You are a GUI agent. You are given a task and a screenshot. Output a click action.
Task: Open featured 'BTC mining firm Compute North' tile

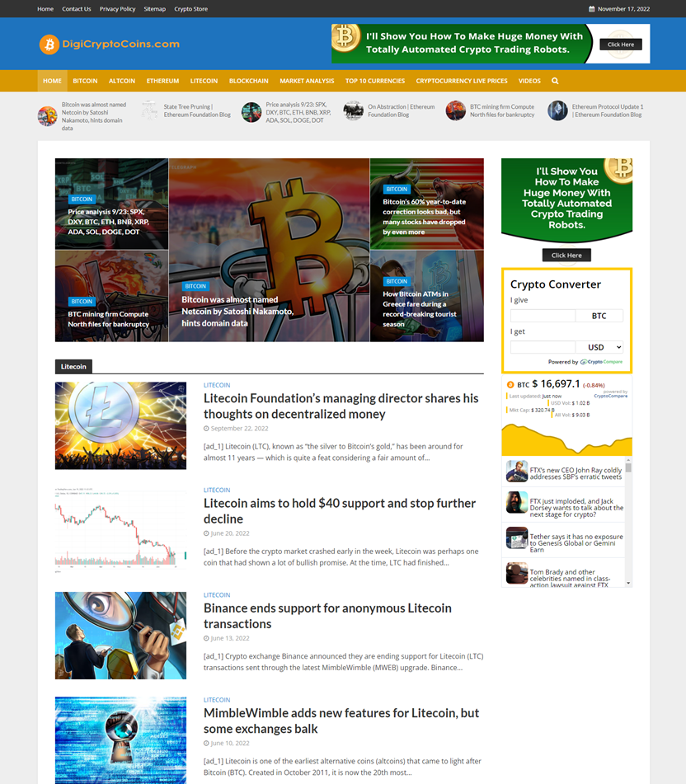click(x=111, y=296)
